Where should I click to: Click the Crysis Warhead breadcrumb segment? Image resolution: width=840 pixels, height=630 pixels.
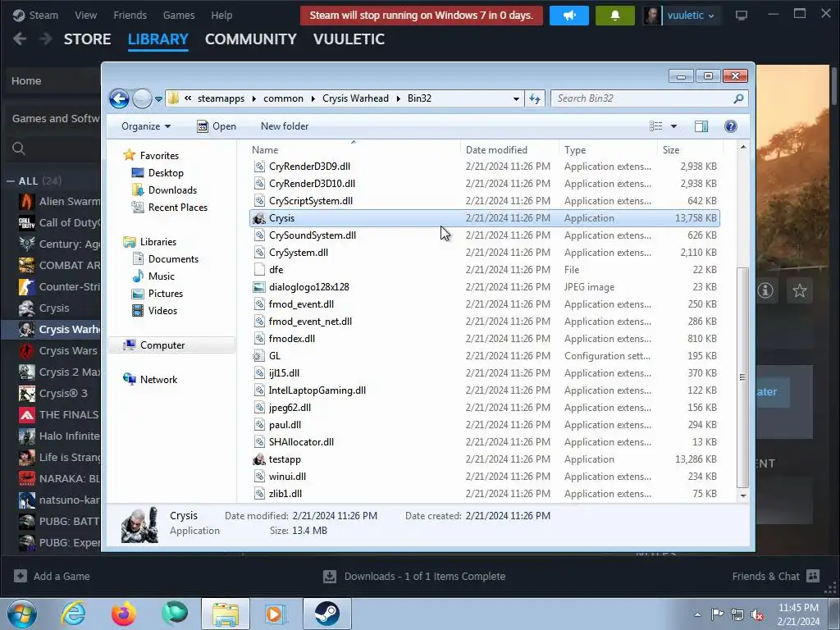tap(356, 98)
